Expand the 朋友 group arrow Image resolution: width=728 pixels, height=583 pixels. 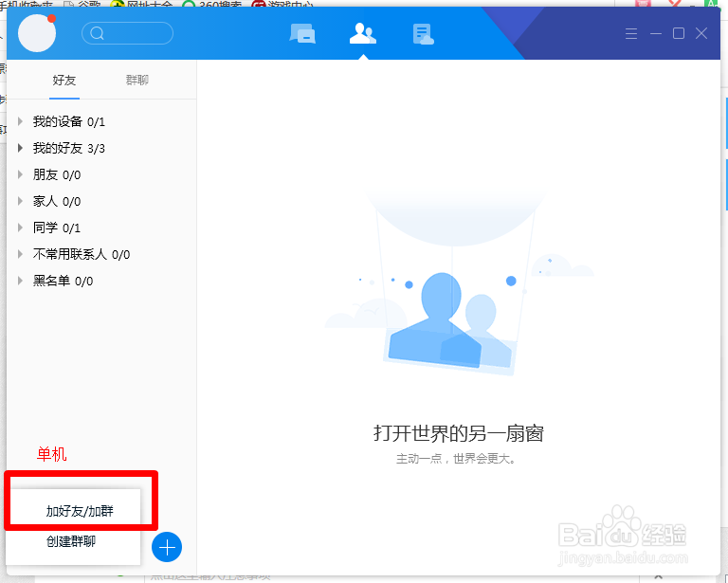(20, 174)
